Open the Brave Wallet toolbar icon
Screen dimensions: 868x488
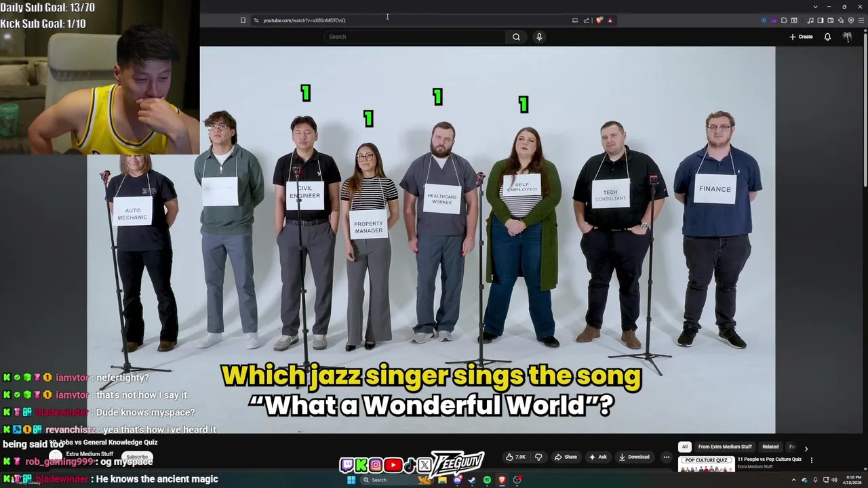[831, 20]
